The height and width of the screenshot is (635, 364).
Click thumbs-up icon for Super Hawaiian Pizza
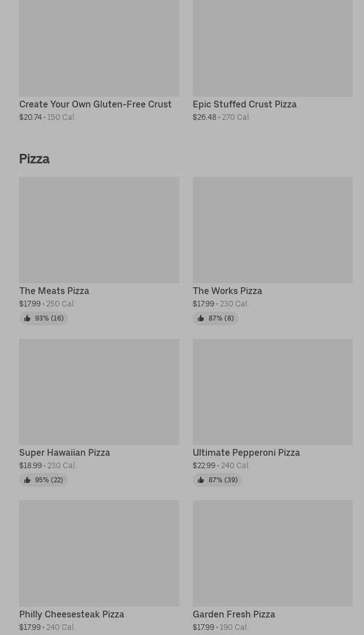(27, 480)
